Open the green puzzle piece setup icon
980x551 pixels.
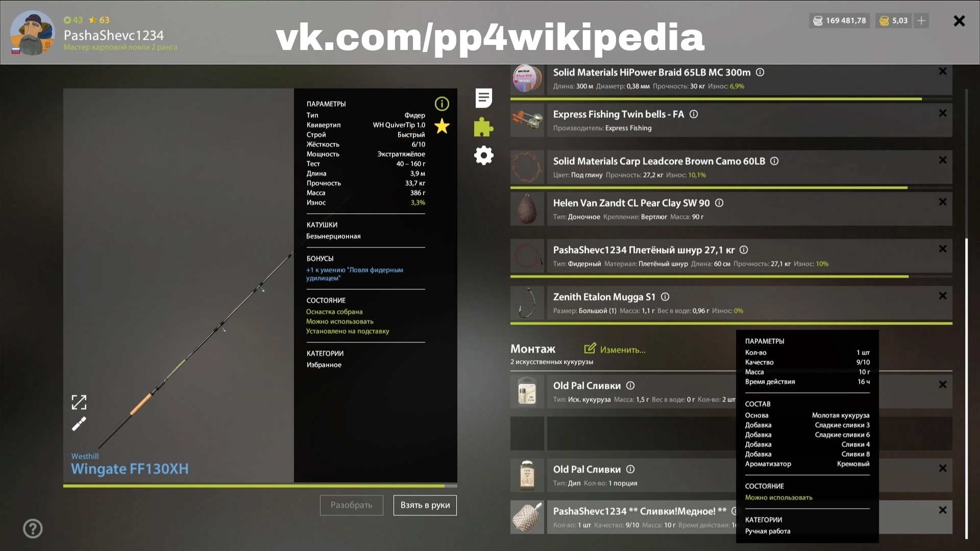click(x=483, y=127)
